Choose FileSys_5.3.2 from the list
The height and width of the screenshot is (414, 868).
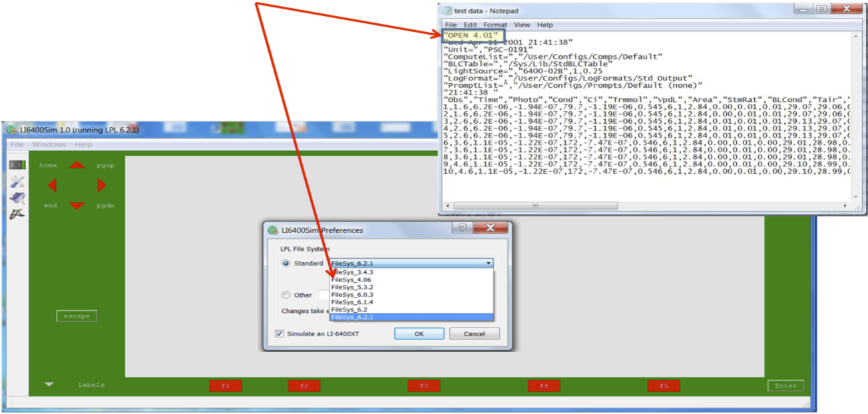[x=411, y=287]
